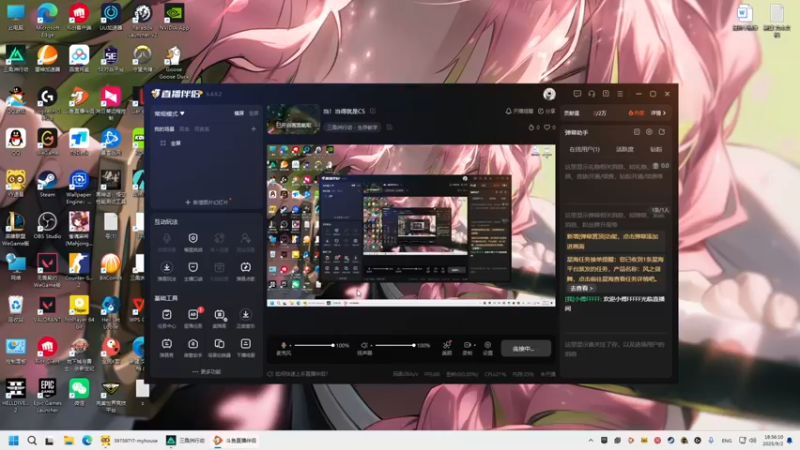Mute the microphone in control bar

[x=284, y=345]
